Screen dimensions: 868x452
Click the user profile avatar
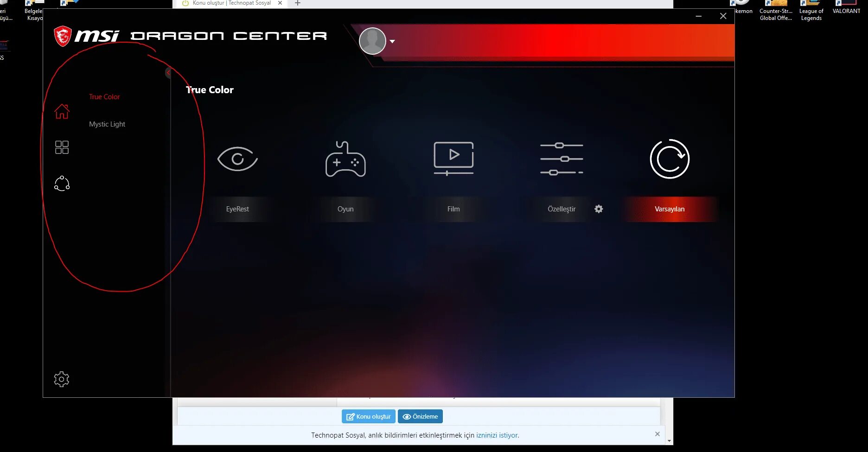(372, 41)
